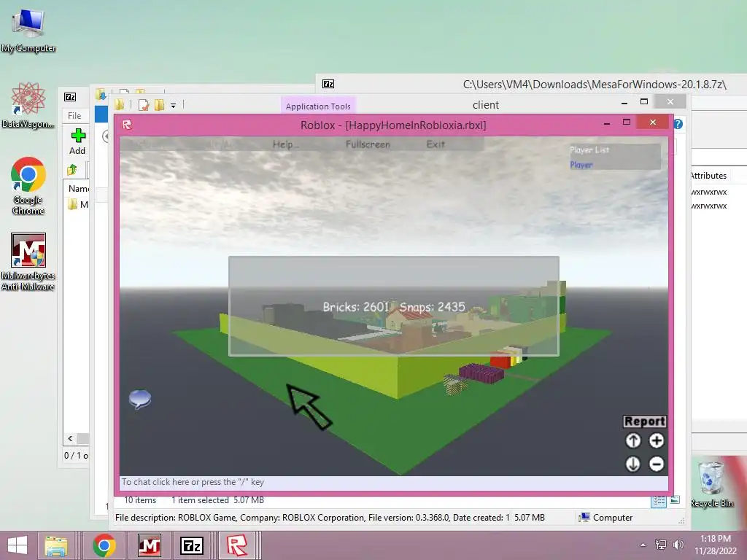Click the up folder icon in 7-Zip
The height and width of the screenshot is (560, 747).
tap(72, 169)
